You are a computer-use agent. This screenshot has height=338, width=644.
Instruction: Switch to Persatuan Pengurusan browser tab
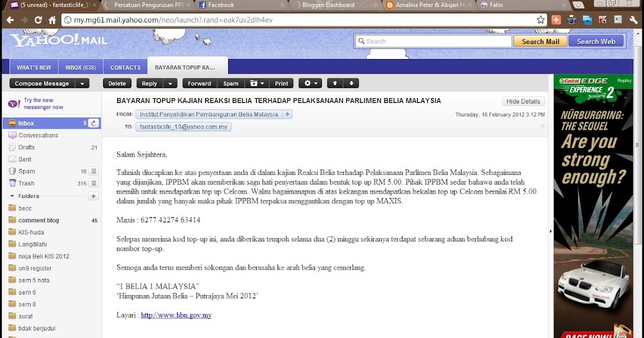tap(148, 5)
